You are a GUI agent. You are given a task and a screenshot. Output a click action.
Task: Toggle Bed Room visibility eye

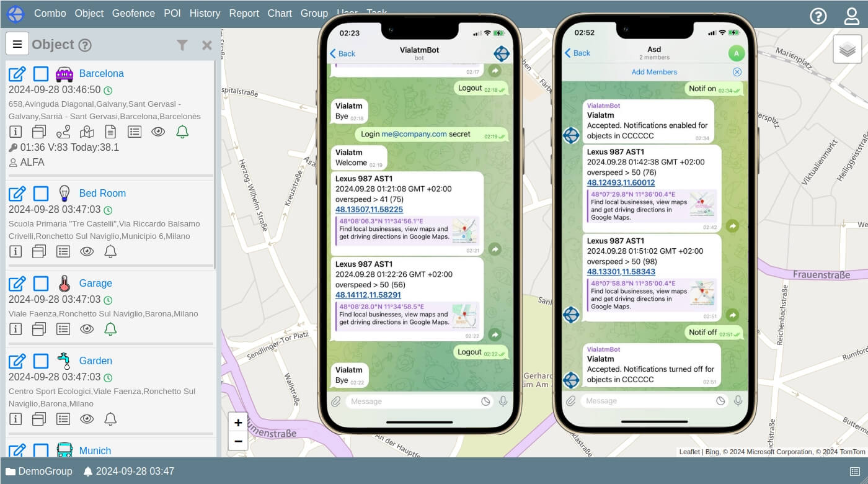tap(87, 251)
